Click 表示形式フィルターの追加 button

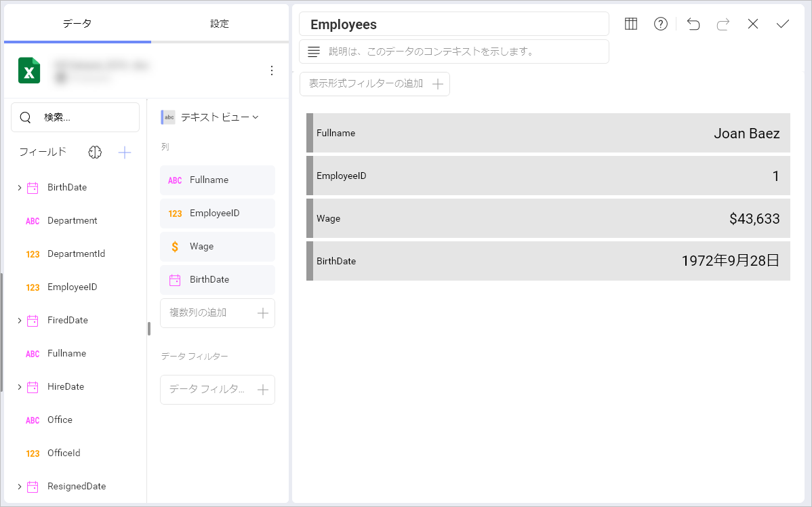pyautogui.click(x=375, y=84)
